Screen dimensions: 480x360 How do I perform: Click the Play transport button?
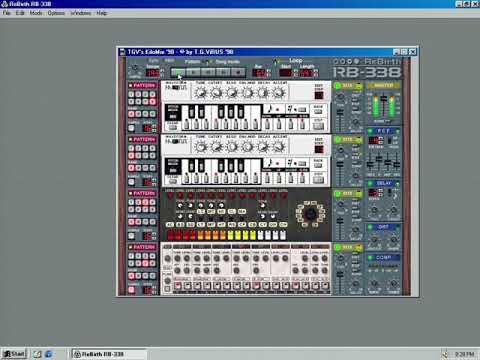193,72
